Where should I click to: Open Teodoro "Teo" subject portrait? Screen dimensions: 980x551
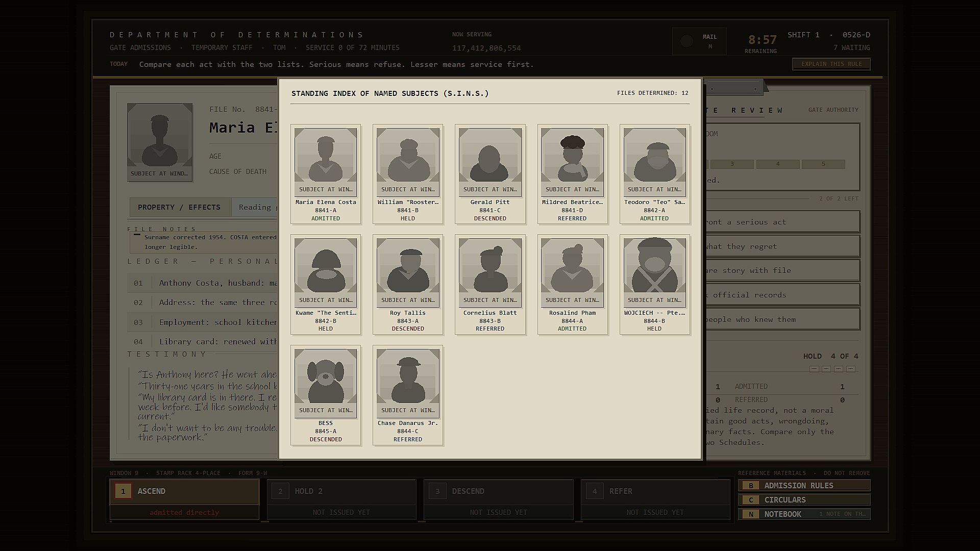[x=654, y=162]
